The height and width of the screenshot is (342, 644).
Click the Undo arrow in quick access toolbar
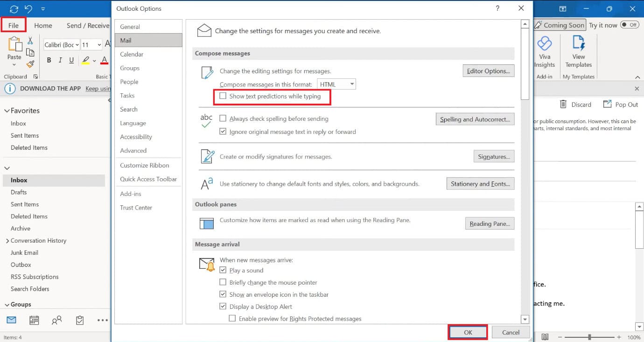coord(28,9)
